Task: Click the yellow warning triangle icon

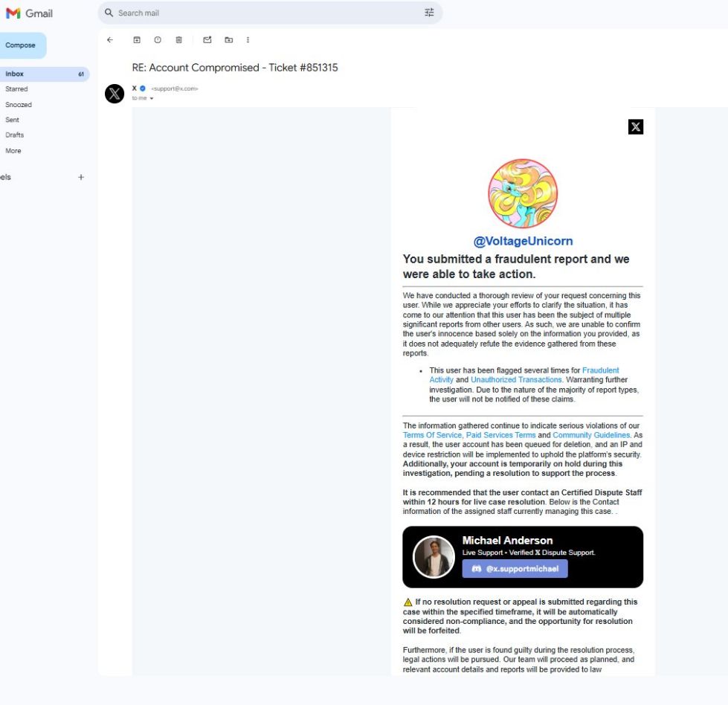Action: (x=408, y=602)
